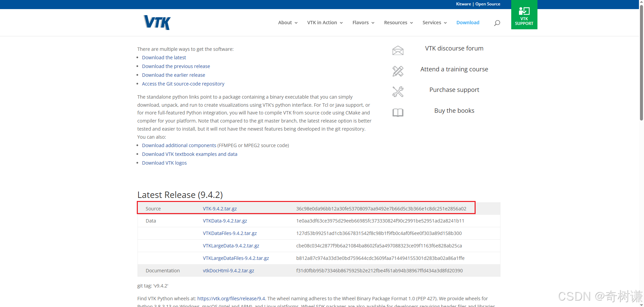Viewport: 644px width, 307px height.
Task: Click the Source row label
Action: pyautogui.click(x=153, y=209)
